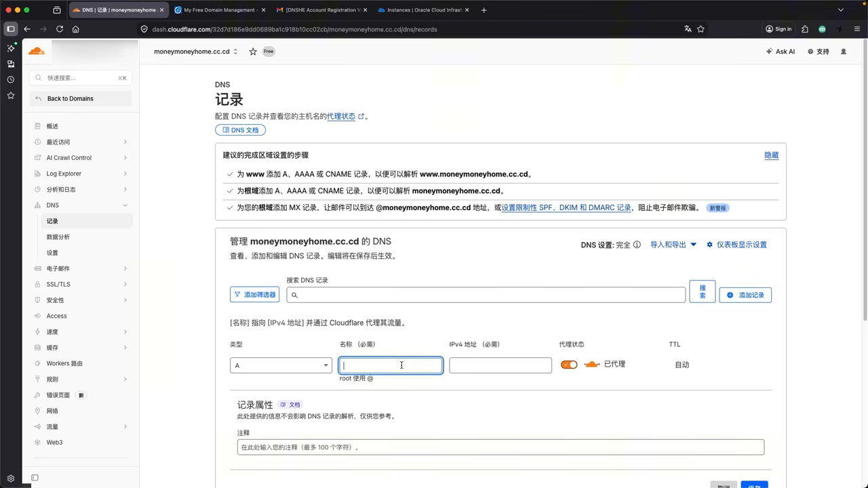Open the browser sidebar toggle button
868x488 pixels.
10,29
